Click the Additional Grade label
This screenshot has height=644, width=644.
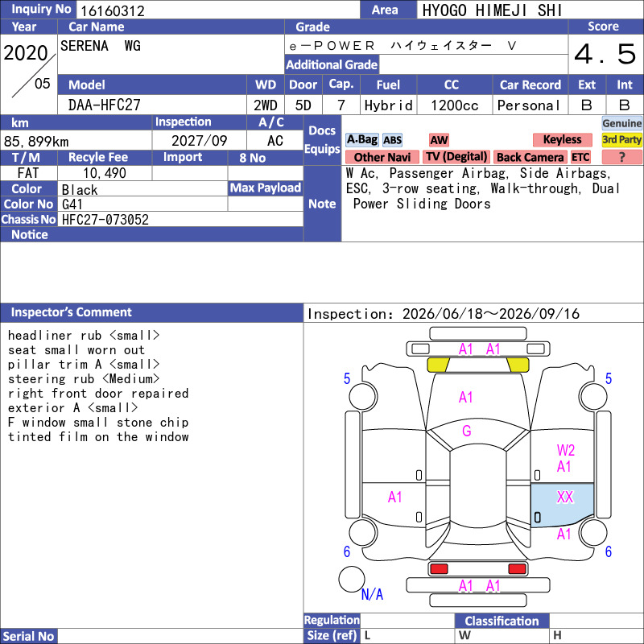pos(332,65)
